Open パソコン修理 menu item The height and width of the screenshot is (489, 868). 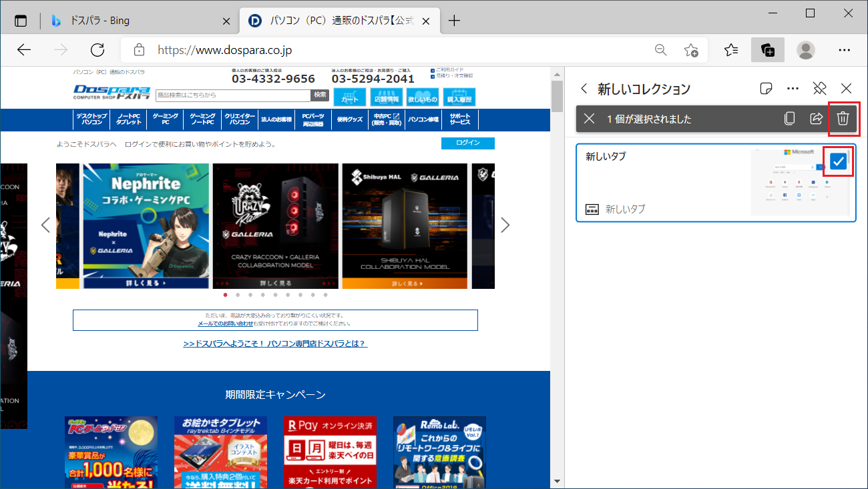[x=423, y=119]
